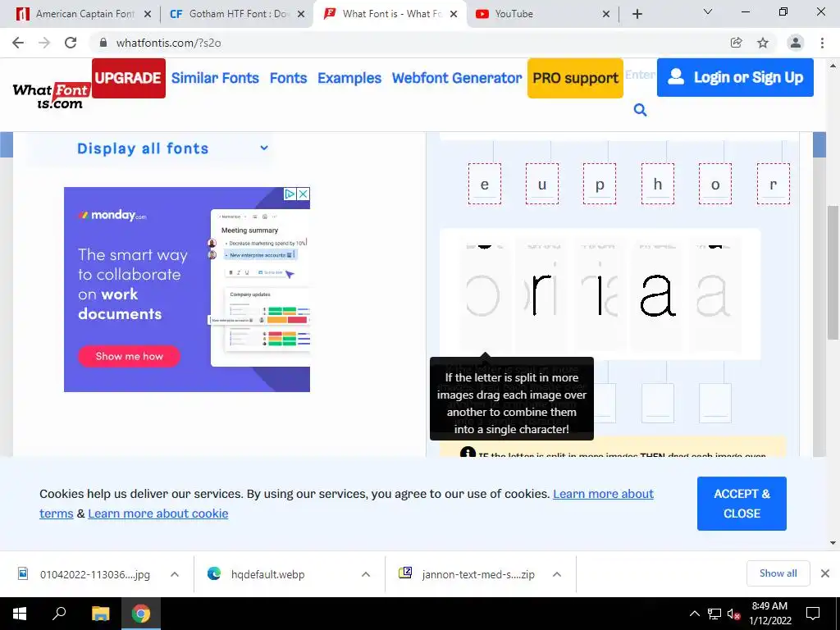Click the character box containing u
The height and width of the screenshot is (630, 840).
point(542,184)
